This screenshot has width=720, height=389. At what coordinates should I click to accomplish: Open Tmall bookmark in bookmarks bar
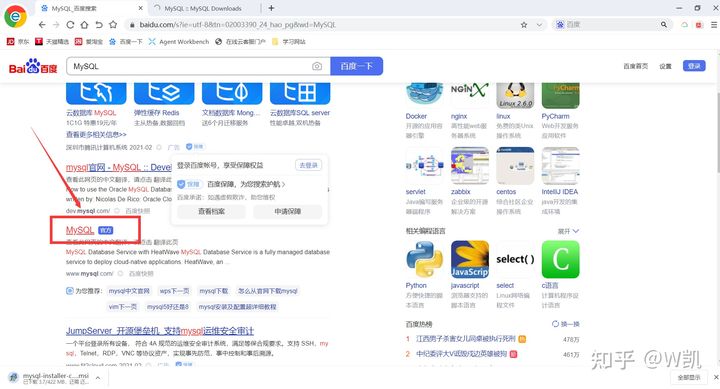(x=52, y=42)
